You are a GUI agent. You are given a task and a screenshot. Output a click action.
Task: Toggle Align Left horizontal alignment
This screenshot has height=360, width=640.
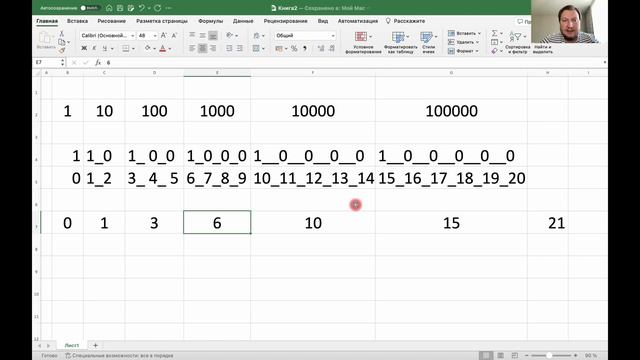point(192,49)
